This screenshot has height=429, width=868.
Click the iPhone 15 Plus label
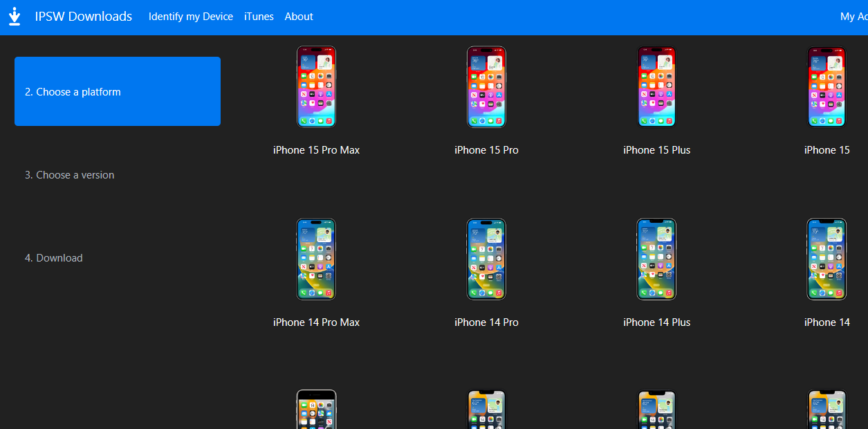click(656, 150)
